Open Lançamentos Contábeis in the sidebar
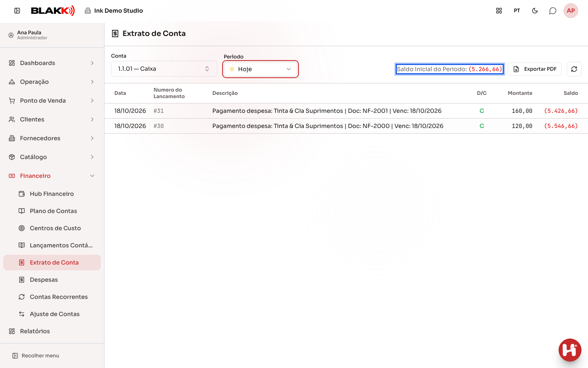The width and height of the screenshot is (588, 368). [x=52, y=245]
